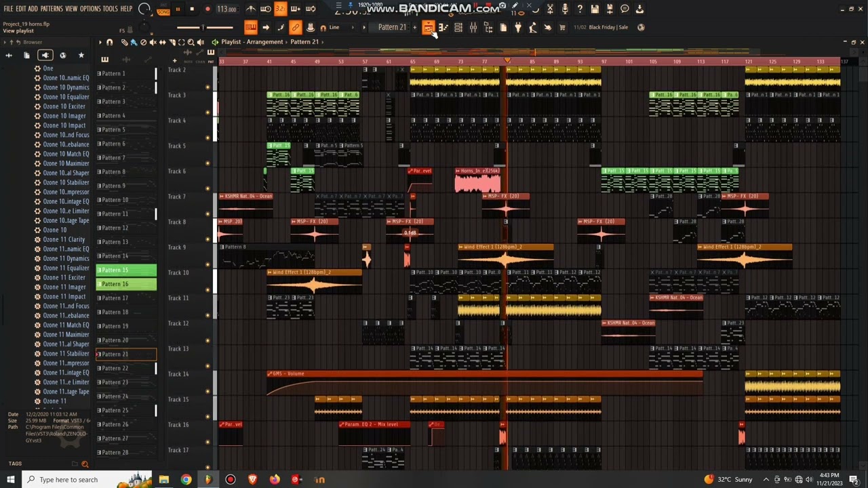Select the Draw pencil tool in playlist toolbar

124,42
